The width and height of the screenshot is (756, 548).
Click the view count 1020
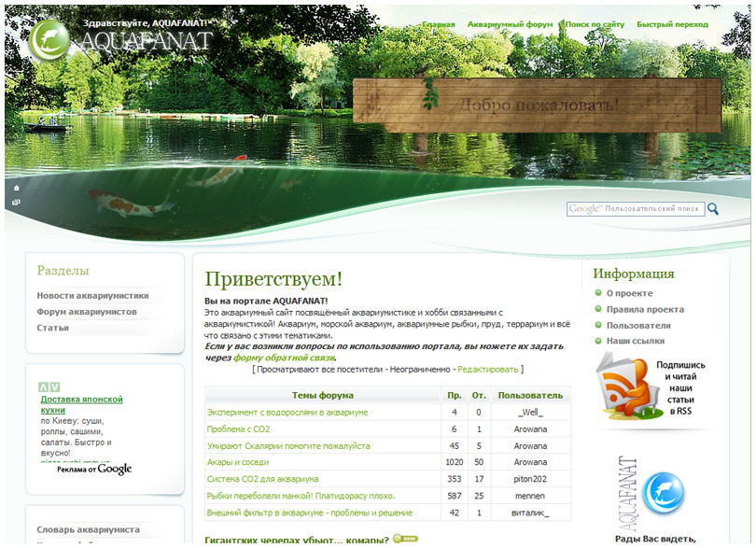455,462
